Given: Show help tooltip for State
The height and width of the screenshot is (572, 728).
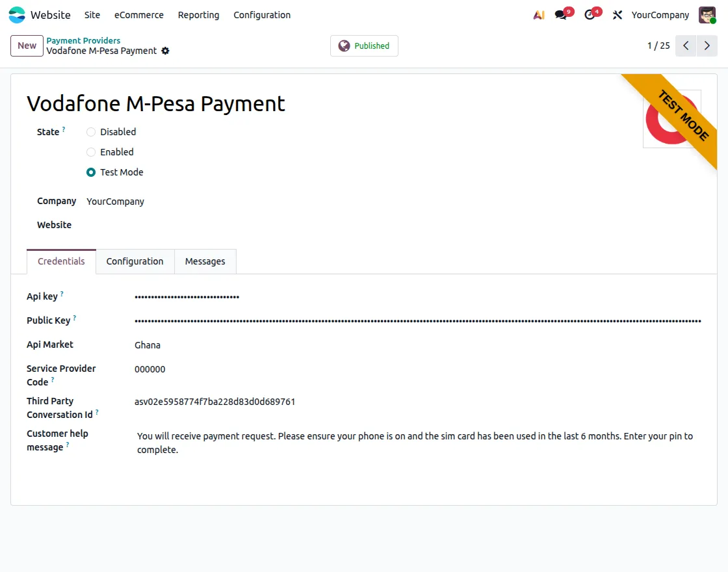Looking at the screenshot, I should pyautogui.click(x=64, y=129).
